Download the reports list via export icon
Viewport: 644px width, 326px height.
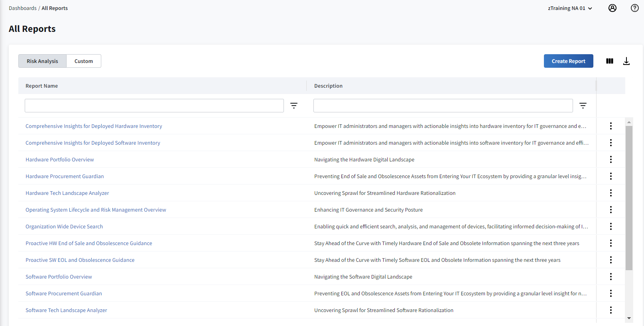[x=626, y=61]
